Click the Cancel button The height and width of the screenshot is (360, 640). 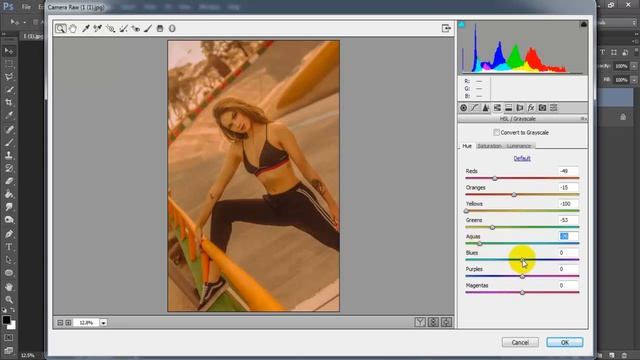(520, 342)
